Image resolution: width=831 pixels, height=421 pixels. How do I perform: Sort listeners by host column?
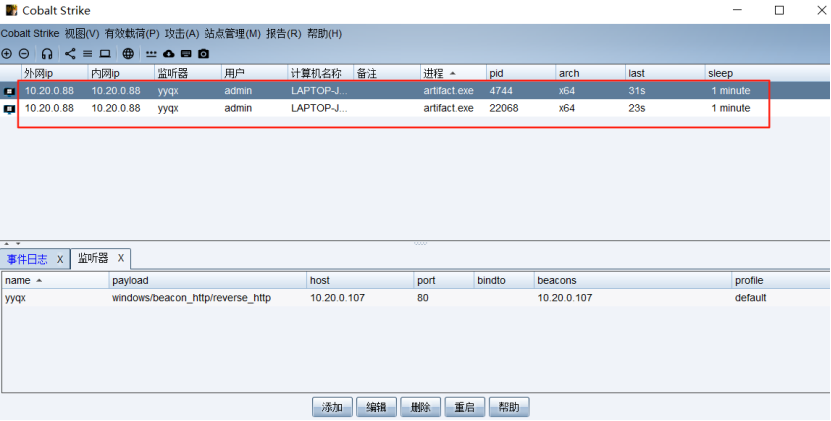coord(360,280)
